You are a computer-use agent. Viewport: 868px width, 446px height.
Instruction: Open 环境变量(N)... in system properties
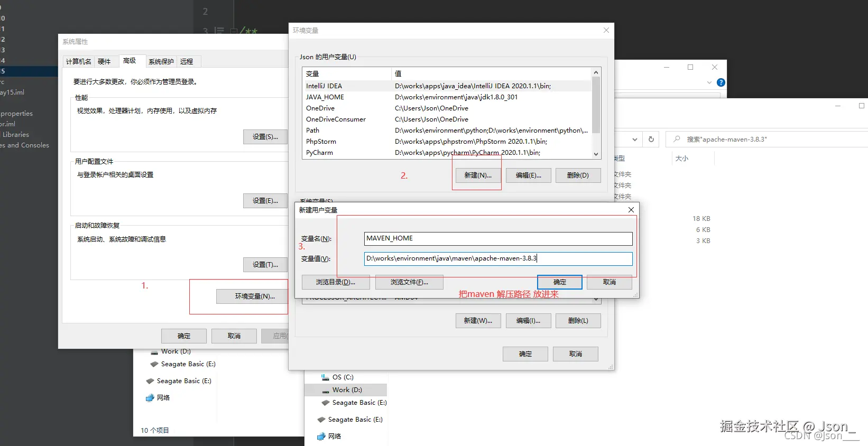pyautogui.click(x=252, y=296)
